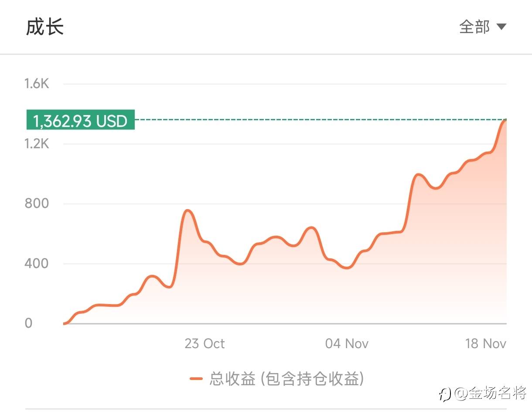Click the watermark logo icon before @金场名将
This screenshot has width=532, height=417.
point(444,394)
